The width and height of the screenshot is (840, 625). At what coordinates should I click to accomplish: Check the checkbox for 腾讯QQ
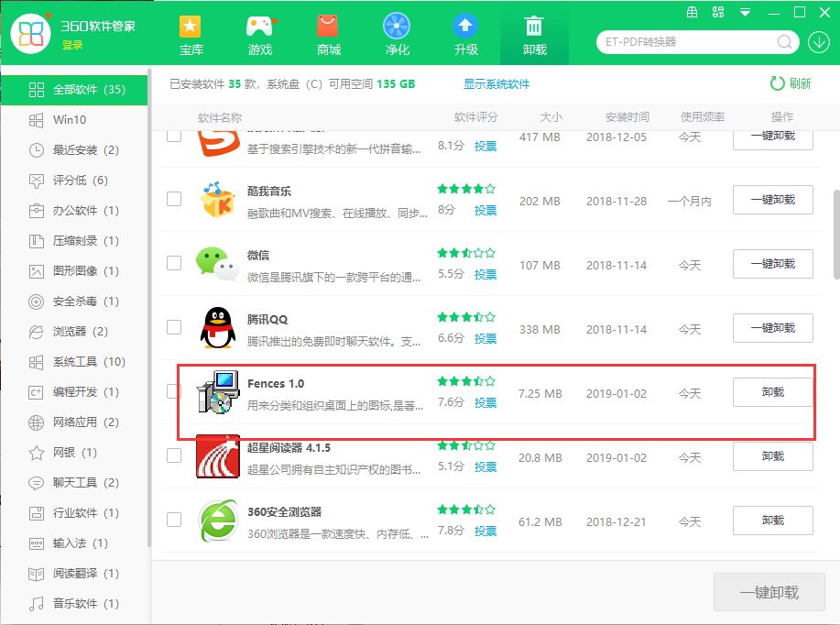174,327
